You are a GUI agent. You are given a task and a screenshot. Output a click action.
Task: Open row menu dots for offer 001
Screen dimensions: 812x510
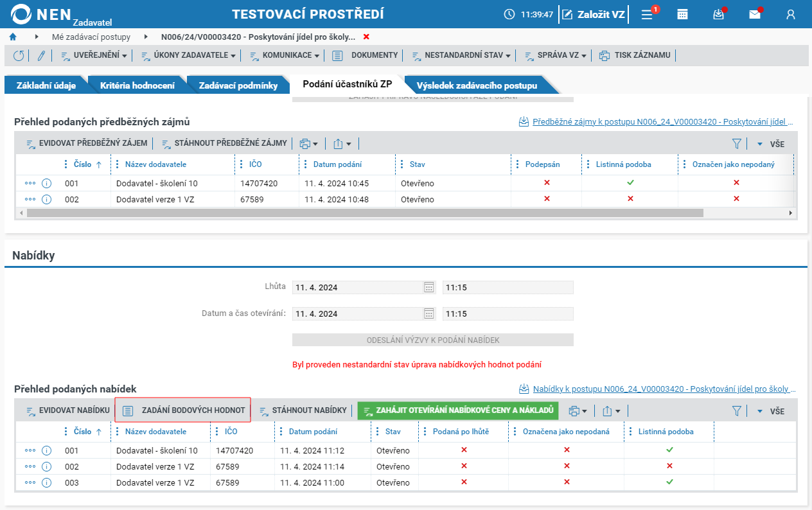coord(30,450)
